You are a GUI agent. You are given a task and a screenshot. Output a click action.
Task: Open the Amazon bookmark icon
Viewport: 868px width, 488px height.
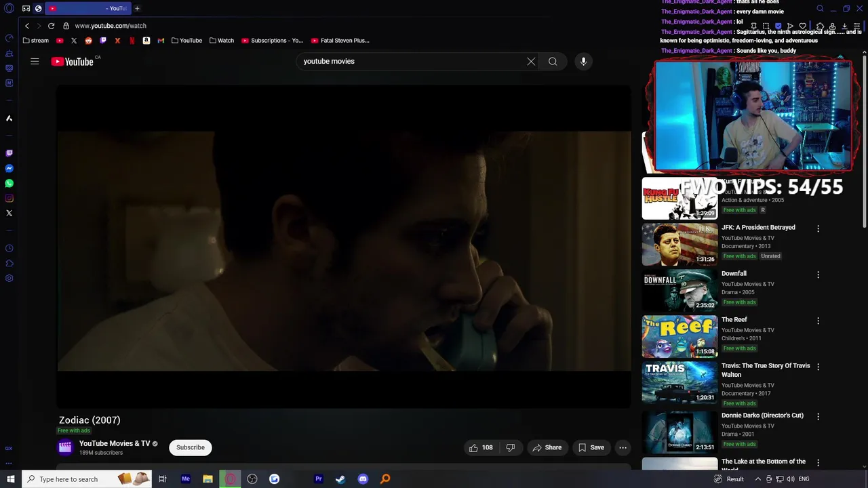click(x=146, y=41)
